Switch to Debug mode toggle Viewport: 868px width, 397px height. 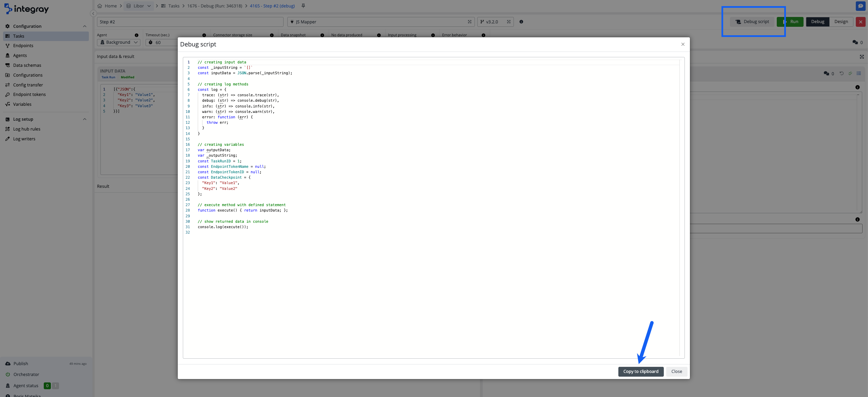tap(817, 22)
